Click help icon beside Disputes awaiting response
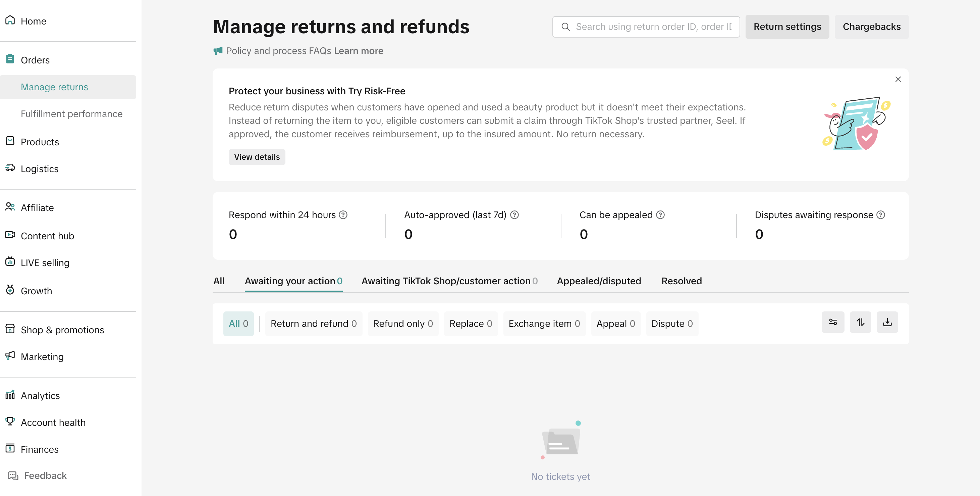Image resolution: width=980 pixels, height=496 pixels. pyautogui.click(x=881, y=215)
